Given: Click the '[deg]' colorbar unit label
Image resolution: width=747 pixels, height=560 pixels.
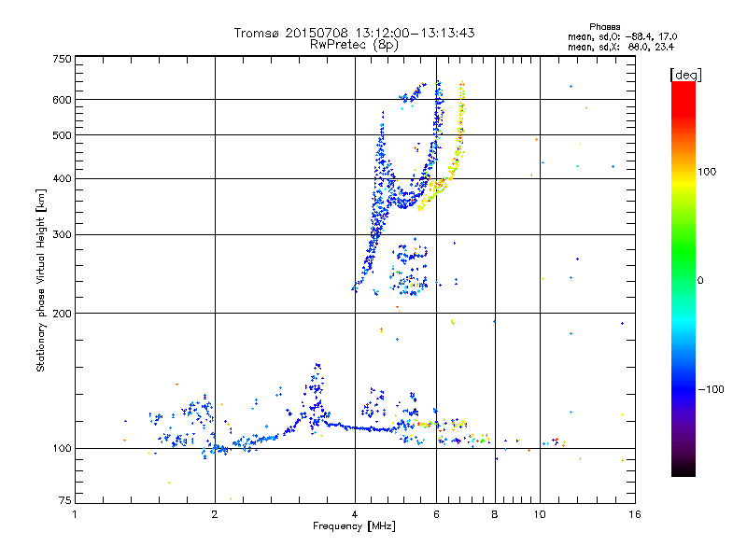Looking at the screenshot, I should click(685, 75).
